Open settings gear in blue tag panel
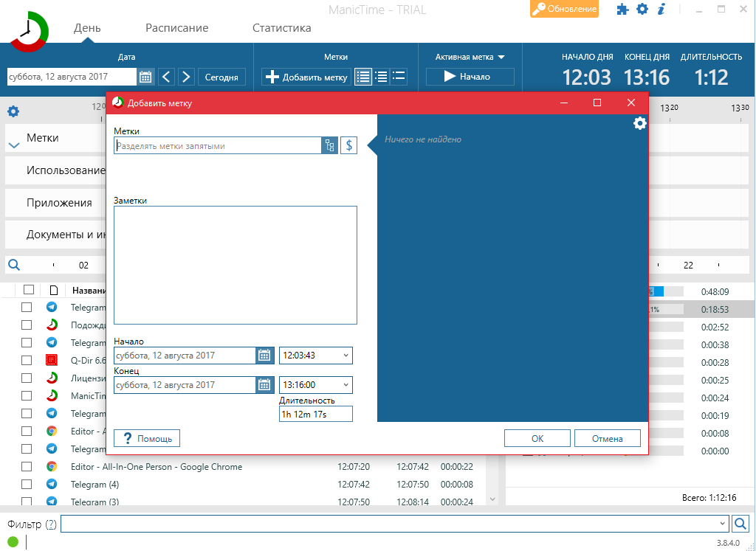The image size is (756, 551). 639,123
